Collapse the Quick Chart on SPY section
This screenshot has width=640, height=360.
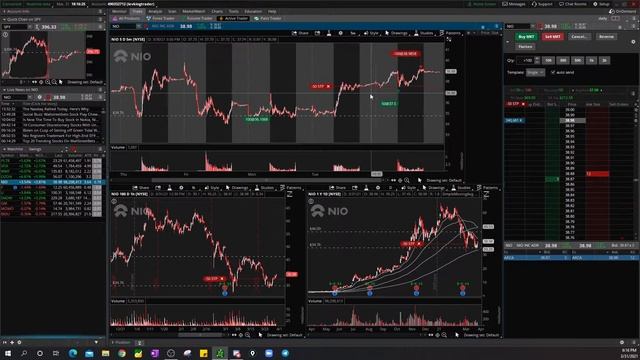[4, 19]
